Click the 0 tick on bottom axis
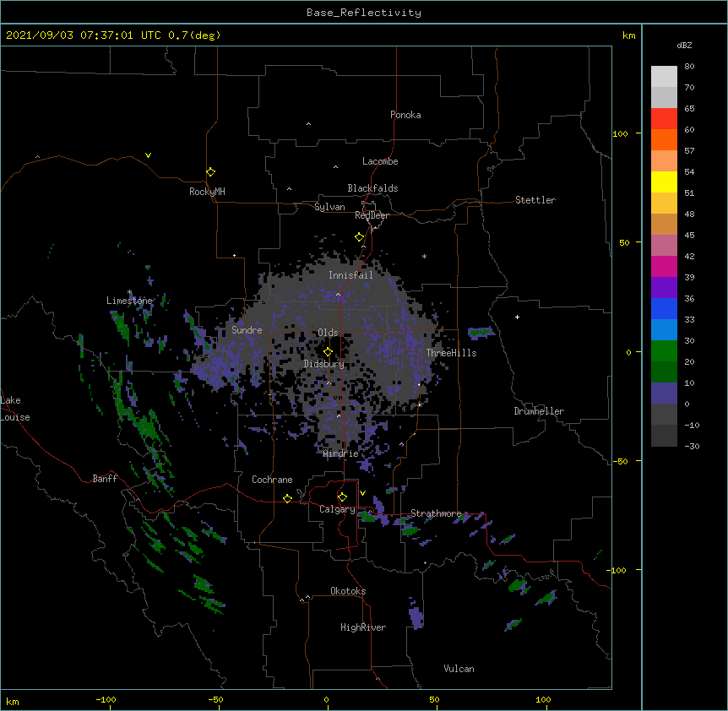 coord(326,700)
